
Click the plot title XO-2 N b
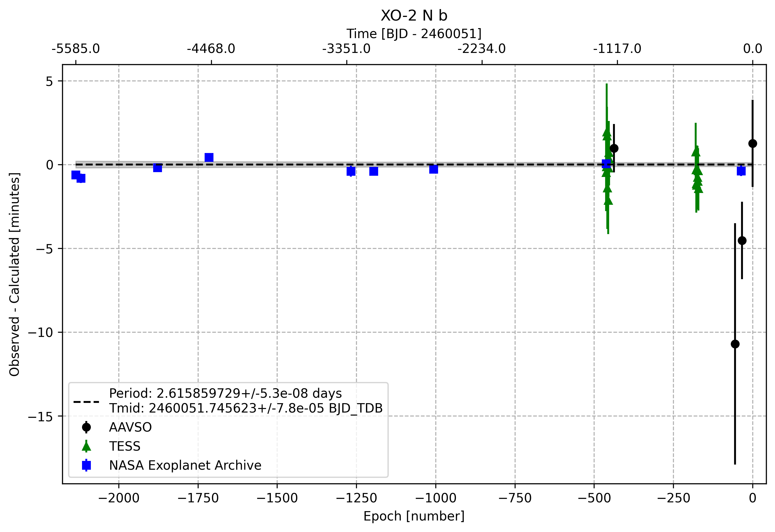(x=414, y=15)
